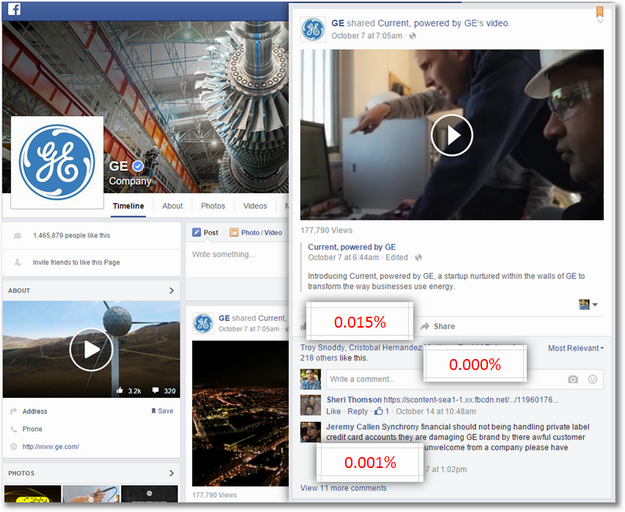Click '218 others' like this link
625x512 pixels.
pos(319,358)
